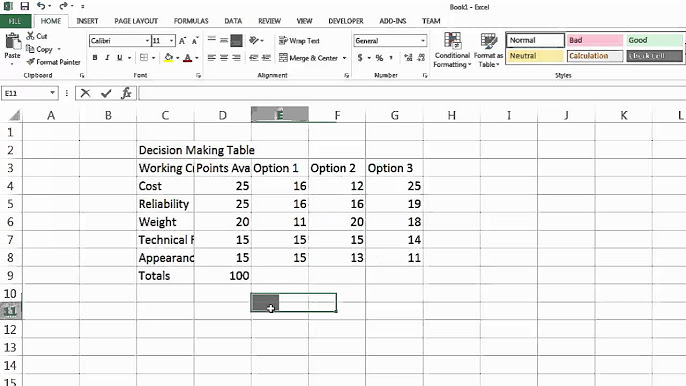Click the Insert Function fx icon
Image resolution: width=686 pixels, height=386 pixels.
[x=126, y=93]
